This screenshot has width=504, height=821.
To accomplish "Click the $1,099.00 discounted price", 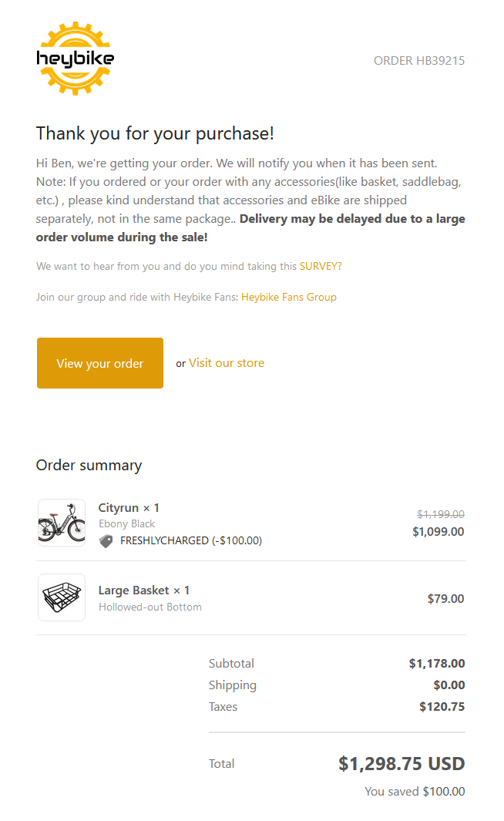I will (x=438, y=532).
